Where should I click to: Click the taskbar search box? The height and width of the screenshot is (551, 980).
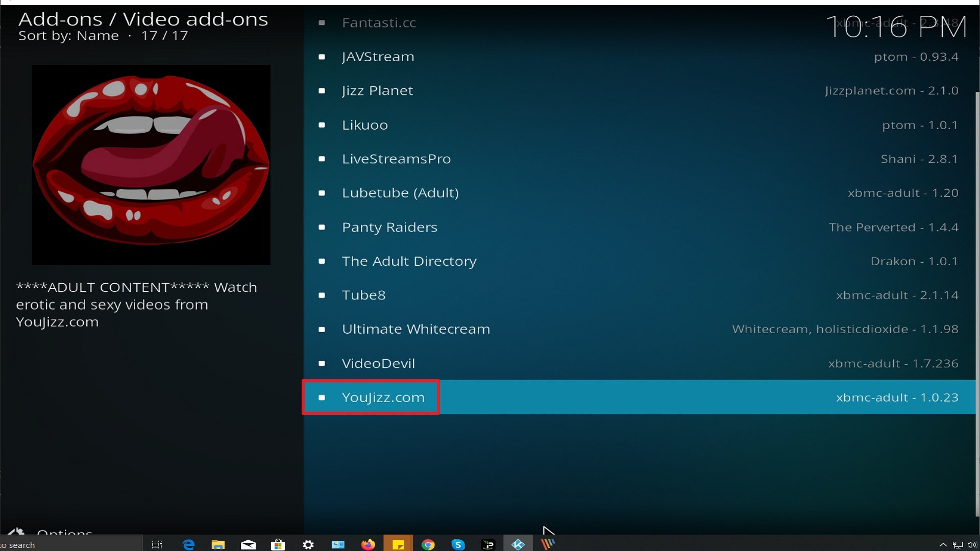pos(70,544)
